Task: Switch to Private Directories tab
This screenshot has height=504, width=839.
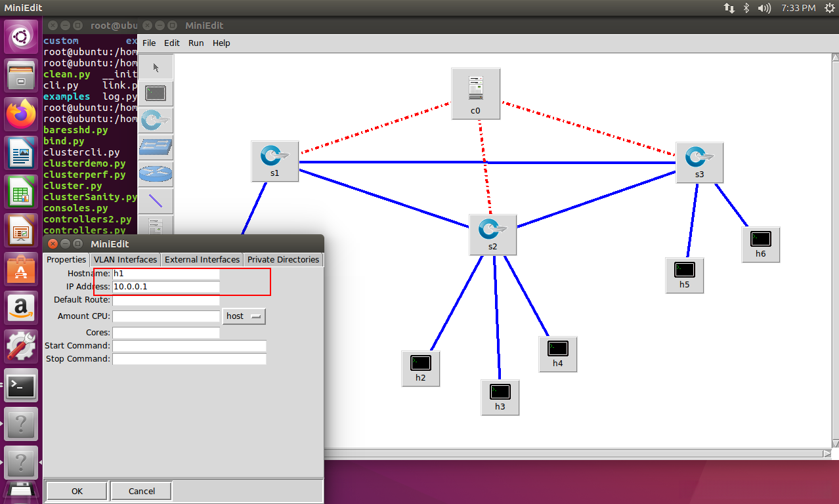Action: pos(283,259)
